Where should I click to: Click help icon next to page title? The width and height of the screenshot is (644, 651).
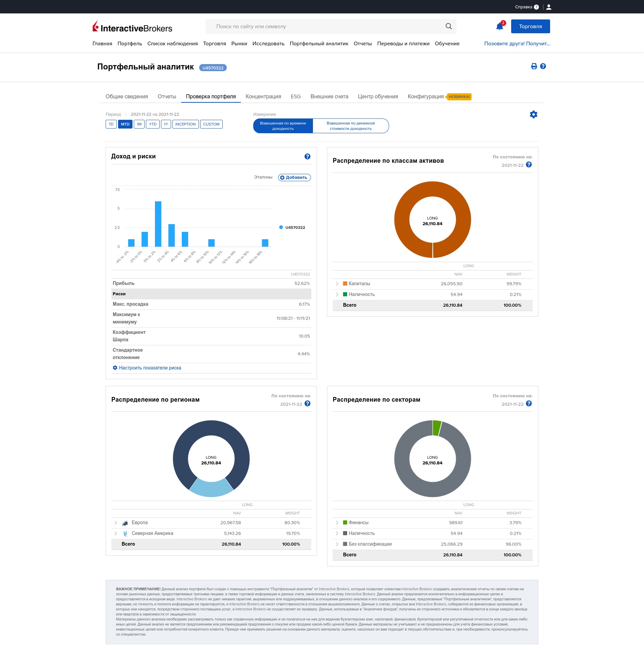tap(543, 66)
